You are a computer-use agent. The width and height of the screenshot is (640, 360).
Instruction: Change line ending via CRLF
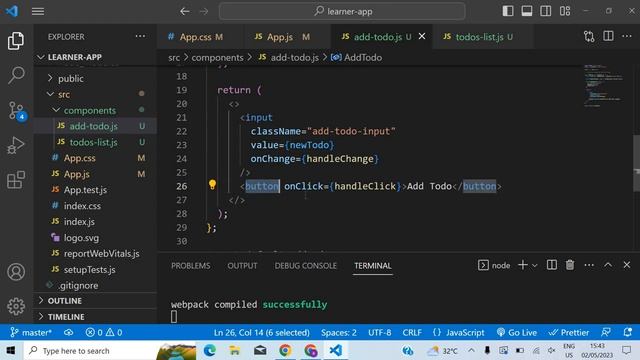tap(412, 333)
